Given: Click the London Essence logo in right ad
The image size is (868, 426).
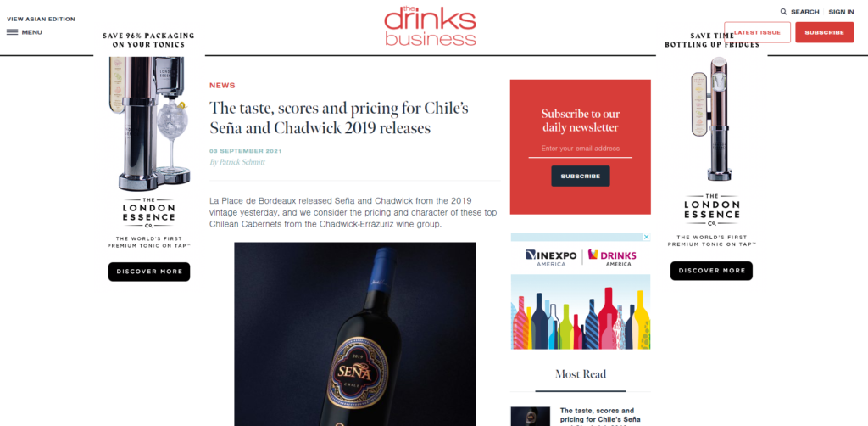Looking at the screenshot, I should coord(711,210).
